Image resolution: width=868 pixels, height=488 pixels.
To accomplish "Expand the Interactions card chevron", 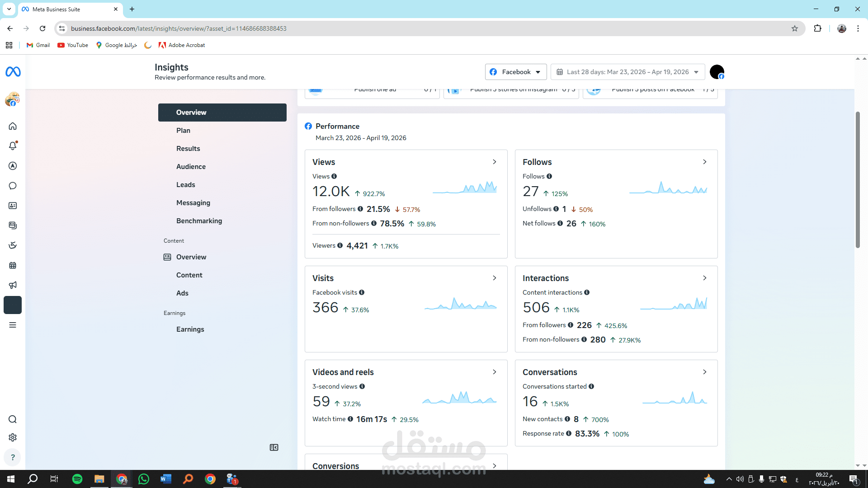I will [705, 278].
